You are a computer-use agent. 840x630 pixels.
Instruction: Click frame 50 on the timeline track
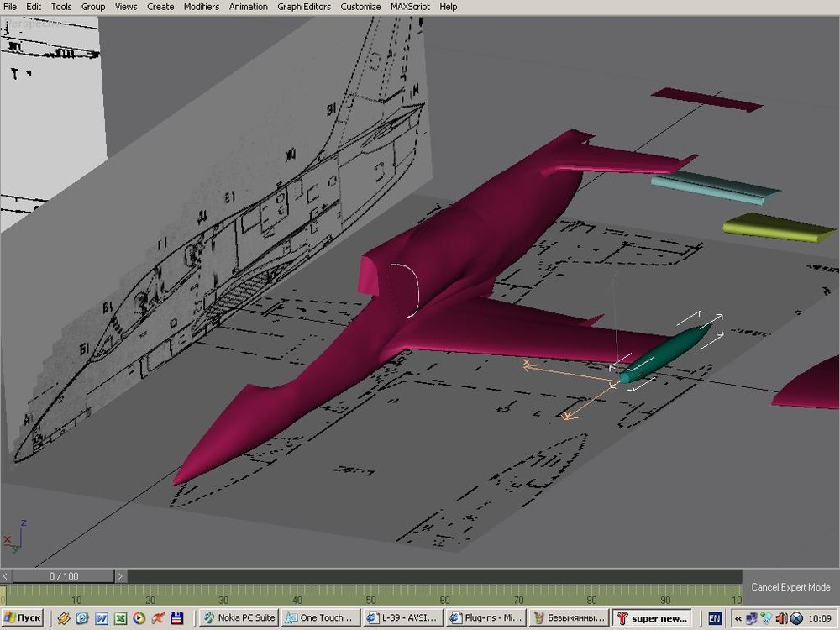pyautogui.click(x=371, y=595)
